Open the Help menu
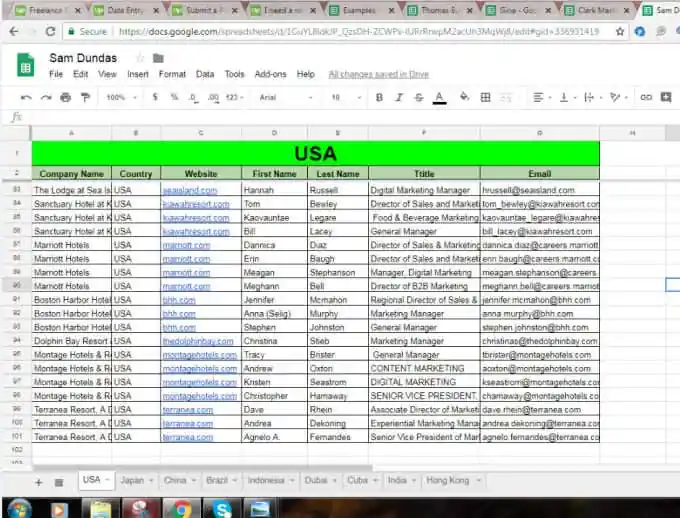 pos(305,74)
